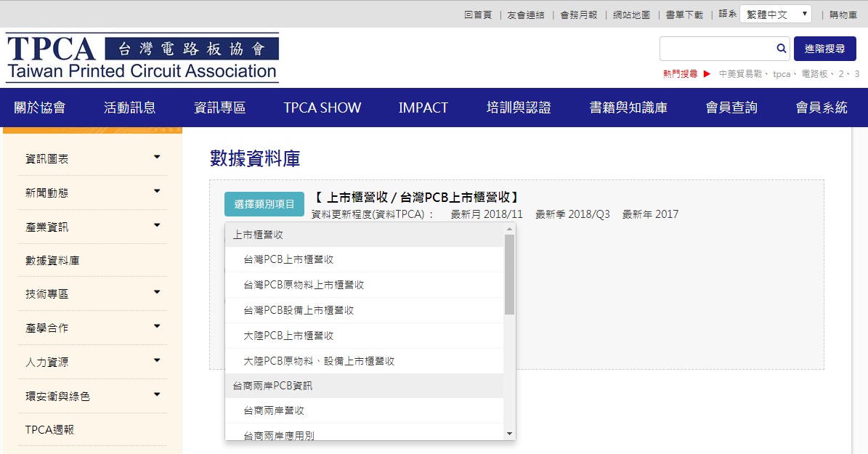The image size is (868, 454).
Task: Open the 活動訊息 menu
Action: 129,108
